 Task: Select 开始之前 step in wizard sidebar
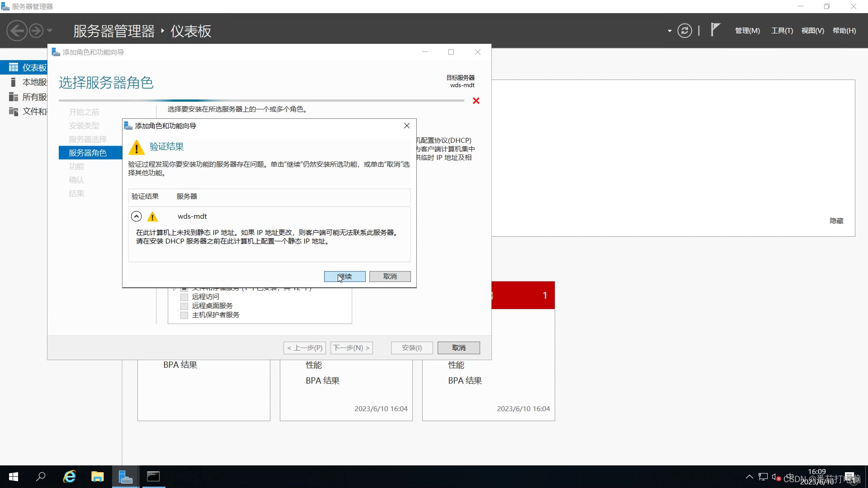pos(84,112)
